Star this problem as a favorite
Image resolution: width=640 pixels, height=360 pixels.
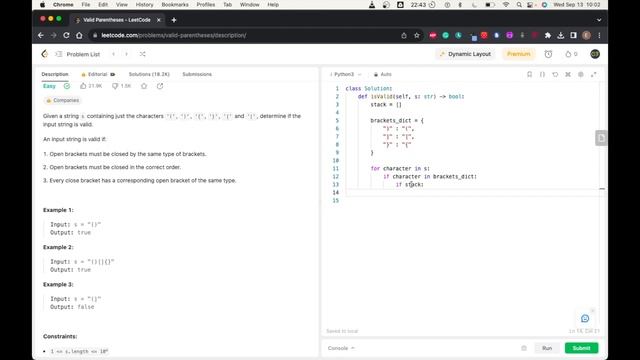[x=144, y=86]
